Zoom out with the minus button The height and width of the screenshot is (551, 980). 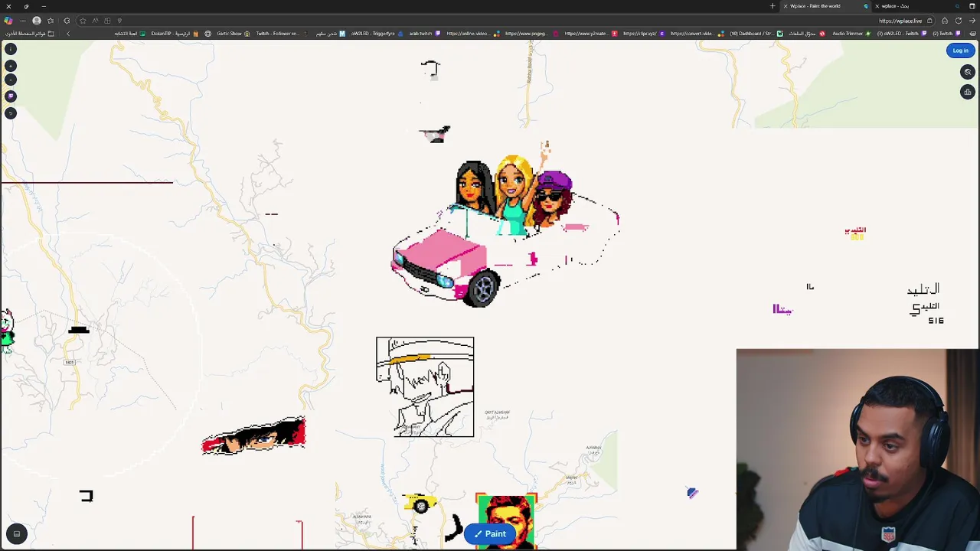click(11, 80)
